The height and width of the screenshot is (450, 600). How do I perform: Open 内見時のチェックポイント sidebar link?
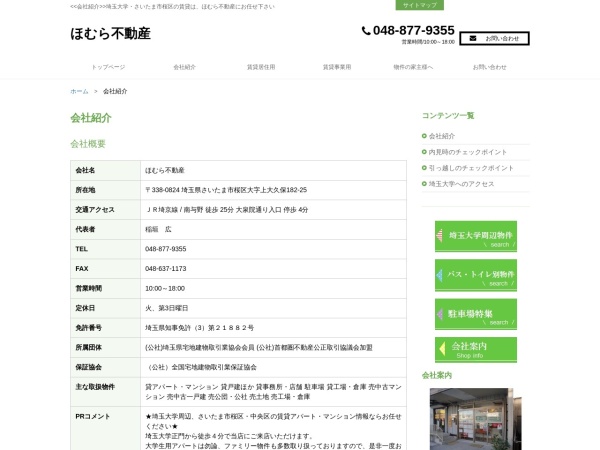pyautogui.click(x=468, y=152)
